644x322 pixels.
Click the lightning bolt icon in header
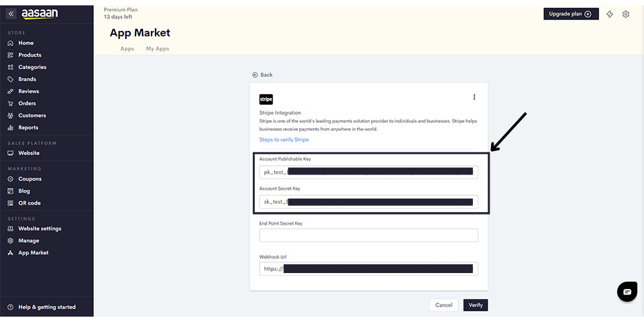click(610, 14)
